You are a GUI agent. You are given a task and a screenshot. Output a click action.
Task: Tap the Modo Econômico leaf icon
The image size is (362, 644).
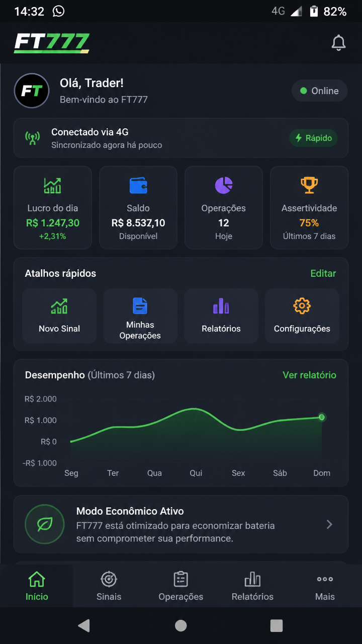[x=45, y=524]
